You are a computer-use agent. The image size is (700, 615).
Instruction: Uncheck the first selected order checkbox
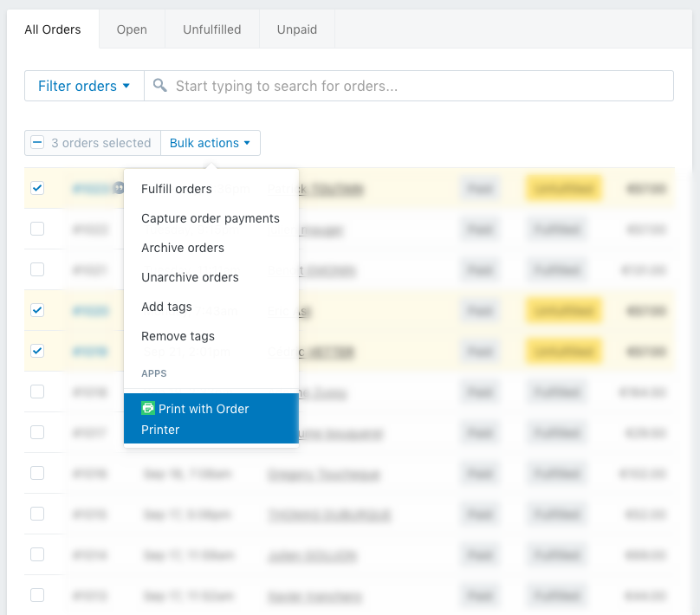pos(37,188)
